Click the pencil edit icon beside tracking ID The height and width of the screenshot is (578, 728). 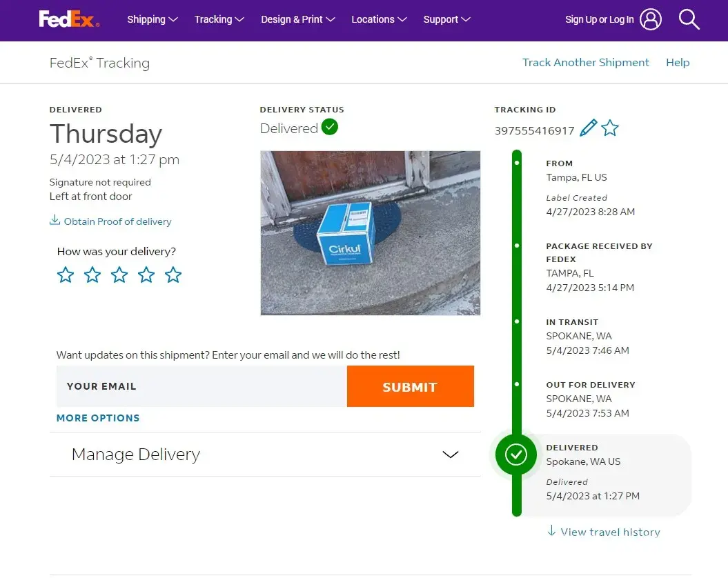pos(588,128)
